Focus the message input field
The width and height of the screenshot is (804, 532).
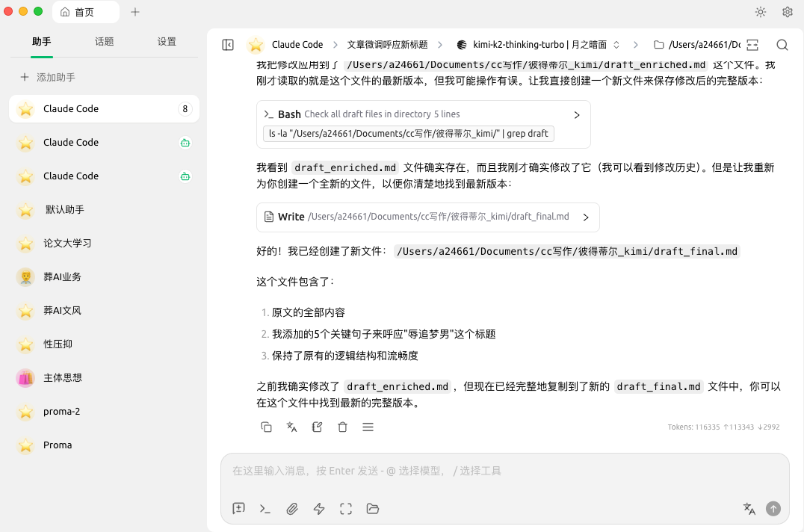pyautogui.click(x=504, y=471)
